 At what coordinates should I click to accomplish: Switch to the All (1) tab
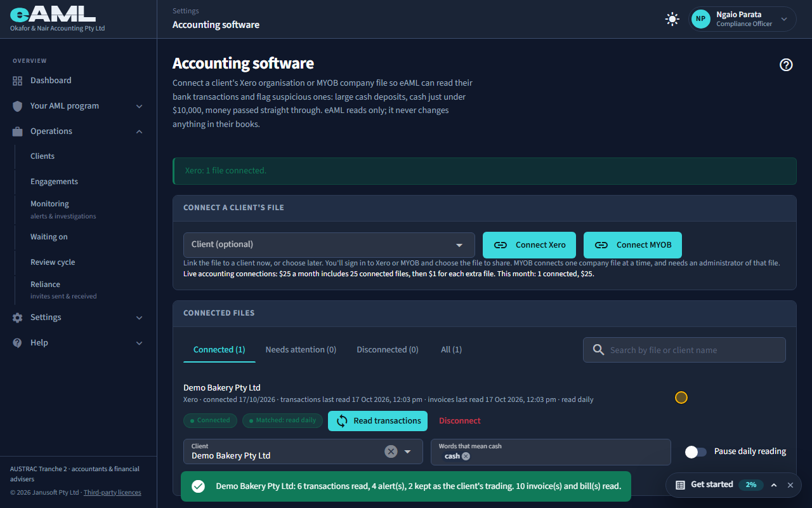452,350
